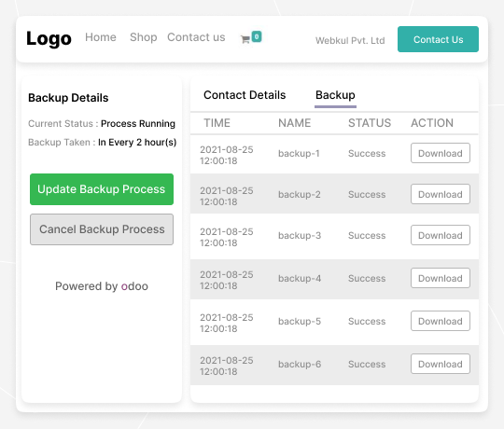Download backup-1
Screen dimensions: 504x429
pos(440,153)
